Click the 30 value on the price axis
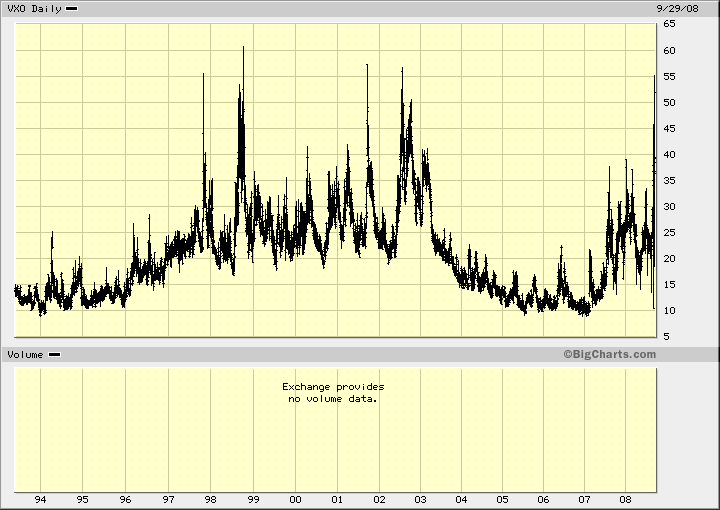This screenshot has height=510, width=720. pos(669,207)
